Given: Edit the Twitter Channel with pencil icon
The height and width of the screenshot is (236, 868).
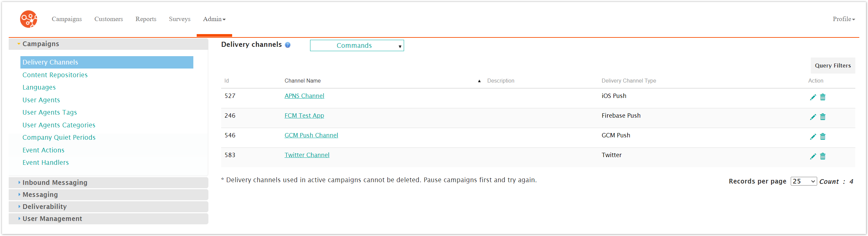Looking at the screenshot, I should [813, 156].
